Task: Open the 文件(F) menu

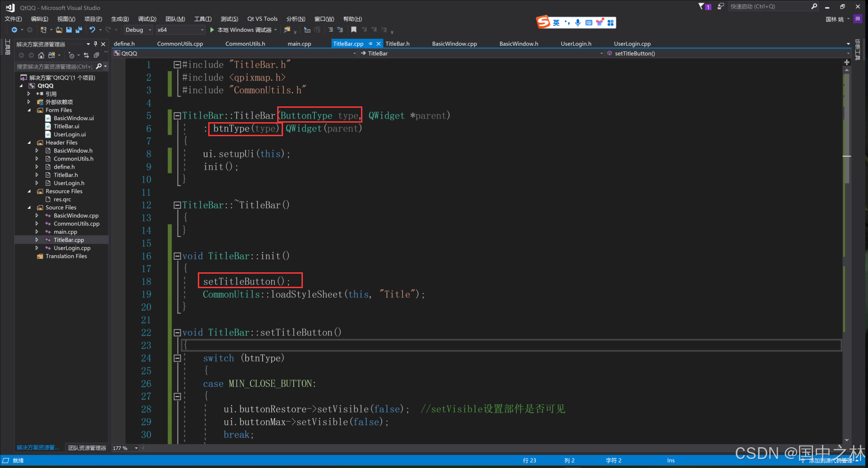Action: pos(13,18)
